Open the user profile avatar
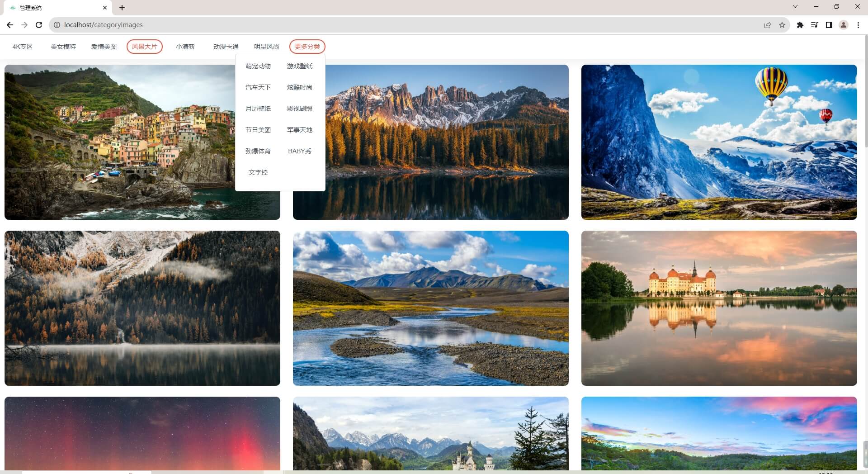The image size is (868, 474). point(844,25)
